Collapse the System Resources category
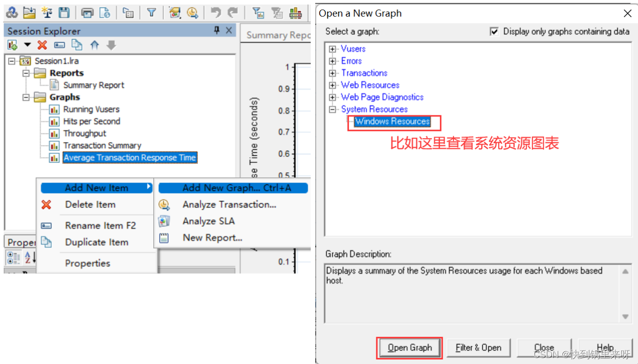Screen dimensions: 638x364 332,109
